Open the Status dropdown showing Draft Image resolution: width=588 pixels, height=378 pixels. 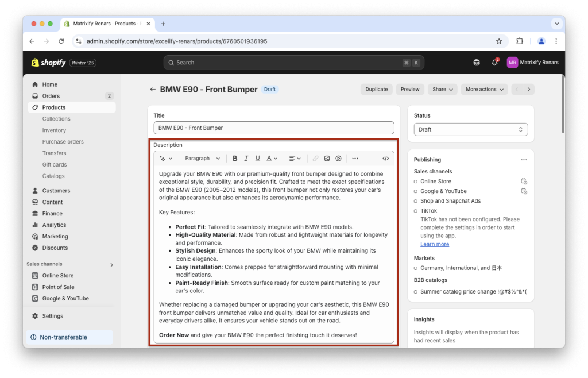470,129
